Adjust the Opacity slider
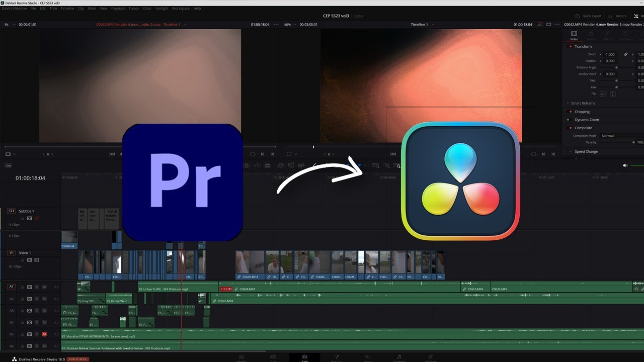This screenshot has width=644, height=362. coord(616,142)
